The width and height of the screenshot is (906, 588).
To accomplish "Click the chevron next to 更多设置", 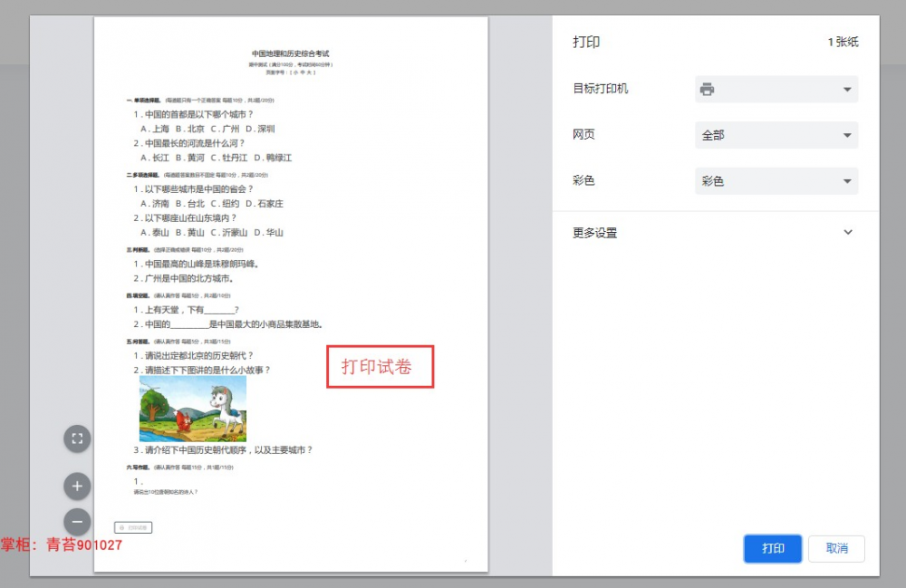I will pyautogui.click(x=848, y=232).
